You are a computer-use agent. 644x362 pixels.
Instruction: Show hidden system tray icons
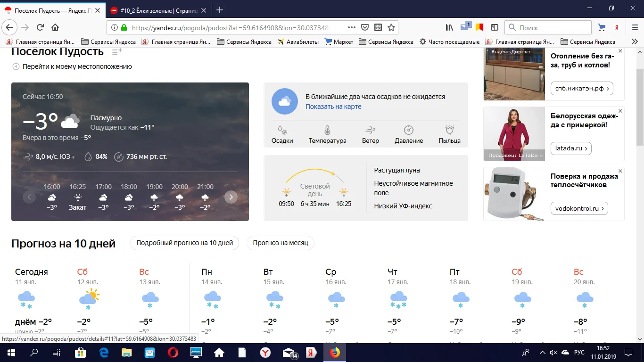542,353
